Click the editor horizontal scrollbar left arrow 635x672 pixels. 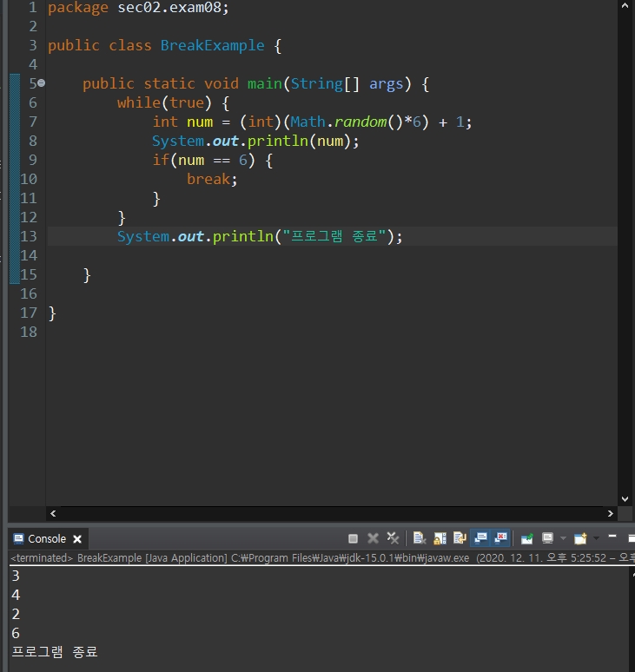coord(53,513)
